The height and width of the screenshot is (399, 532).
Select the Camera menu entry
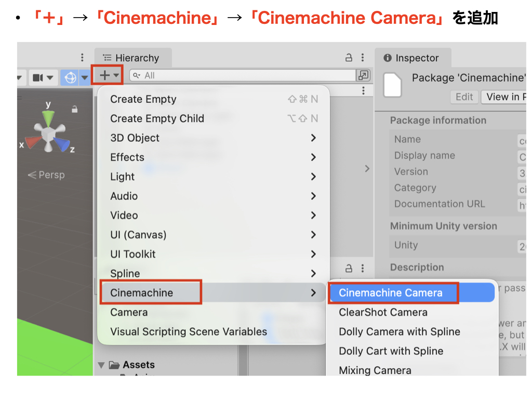214,312
